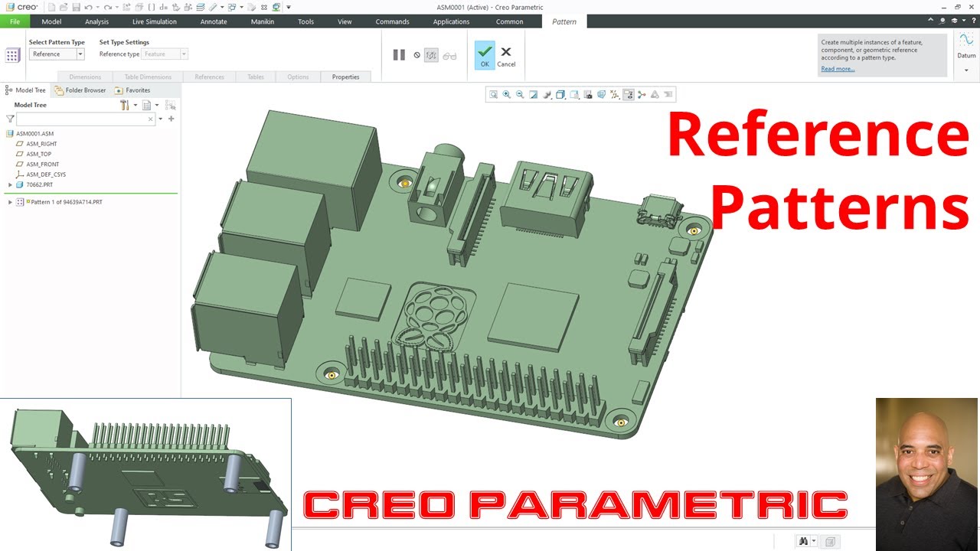The height and width of the screenshot is (551, 980).
Task: Open the Properties dashboard tab
Action: (x=345, y=77)
